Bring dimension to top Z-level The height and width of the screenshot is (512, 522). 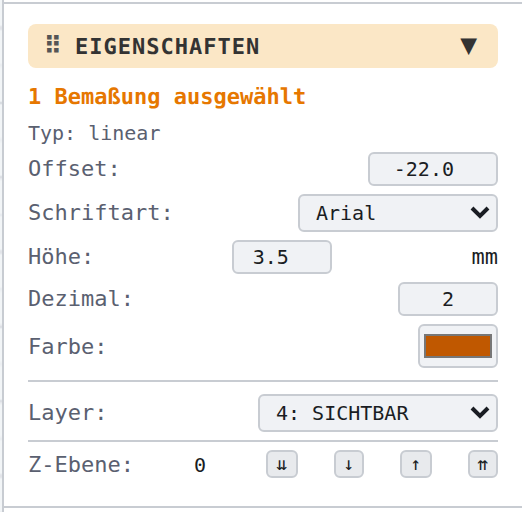pos(483,464)
